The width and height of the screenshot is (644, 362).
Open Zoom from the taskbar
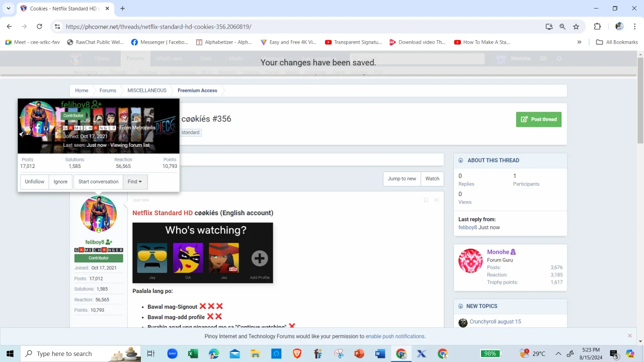(x=172, y=354)
